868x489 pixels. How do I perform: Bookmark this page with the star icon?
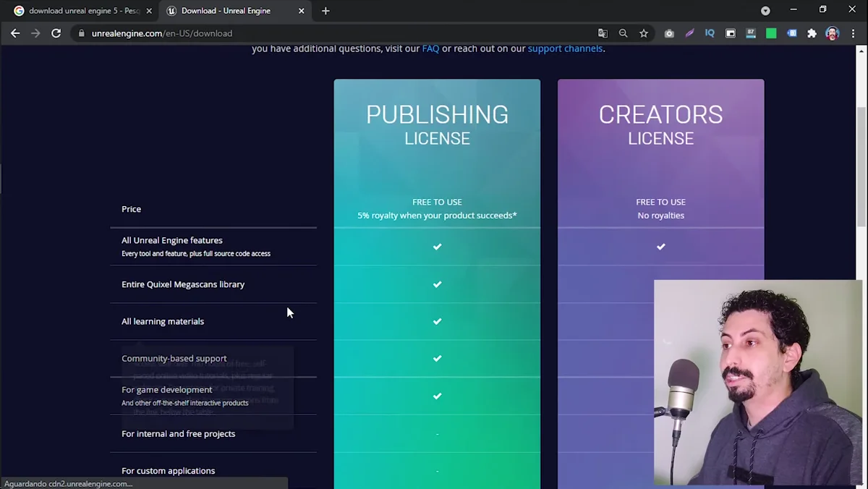tap(644, 33)
